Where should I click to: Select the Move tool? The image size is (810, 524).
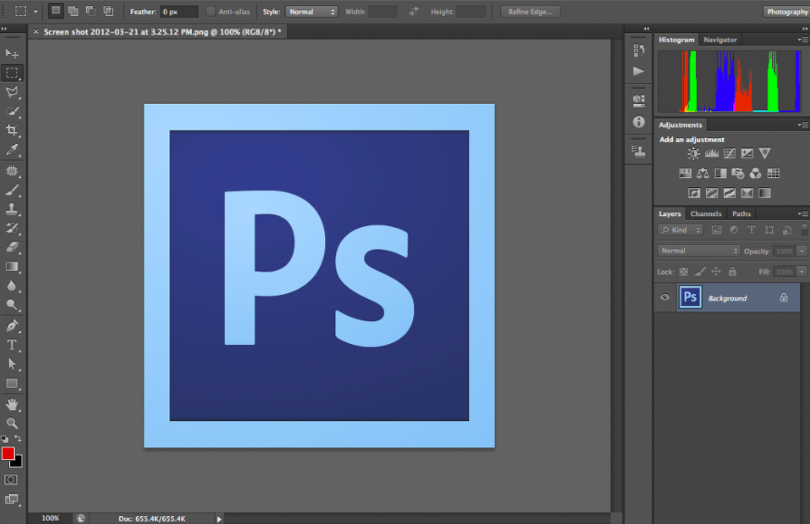point(11,53)
